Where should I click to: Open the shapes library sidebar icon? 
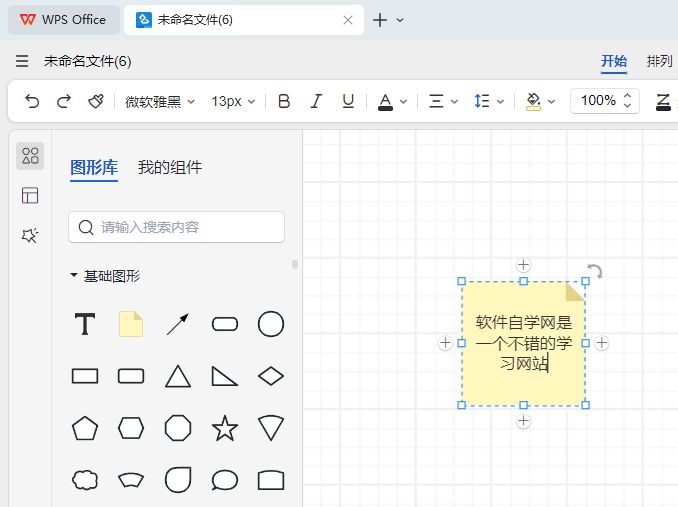pyautogui.click(x=30, y=156)
